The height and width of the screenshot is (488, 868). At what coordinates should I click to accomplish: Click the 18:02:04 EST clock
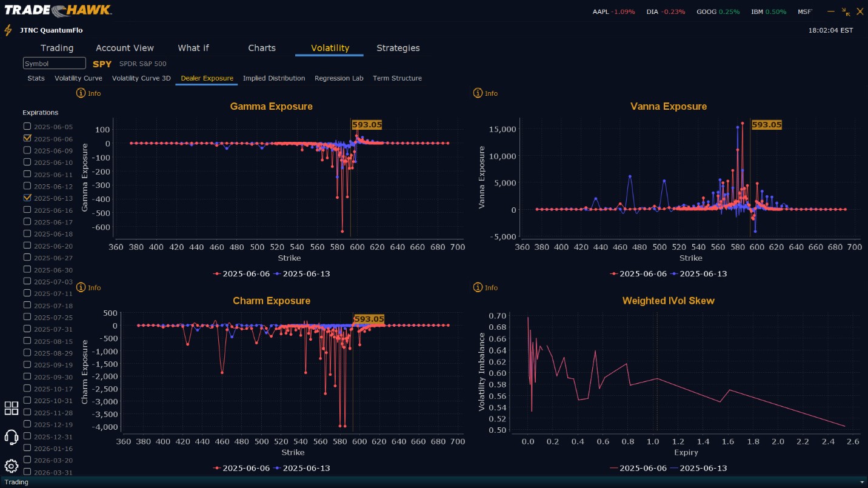[830, 30]
